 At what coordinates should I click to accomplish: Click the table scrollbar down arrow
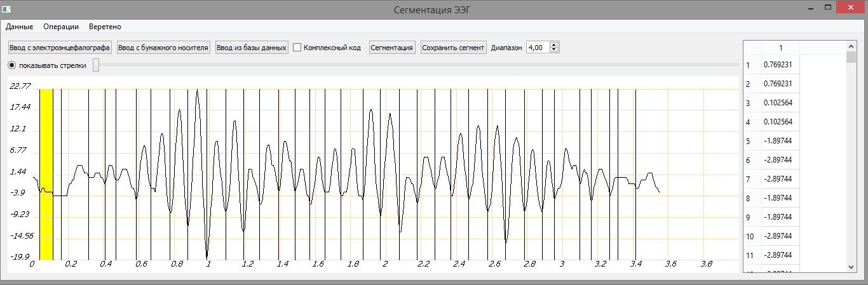point(851,267)
